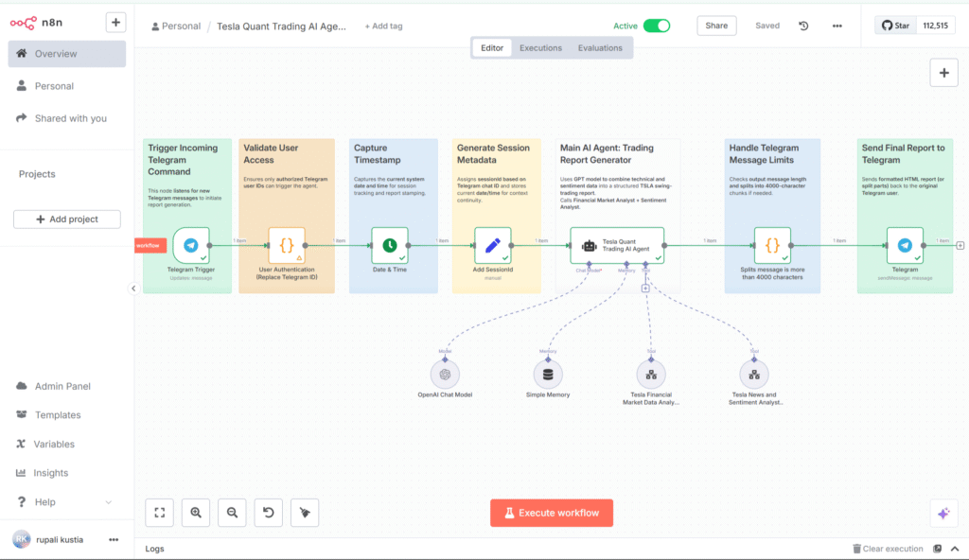Click the Share button
The height and width of the screenshot is (560, 969).
click(716, 26)
